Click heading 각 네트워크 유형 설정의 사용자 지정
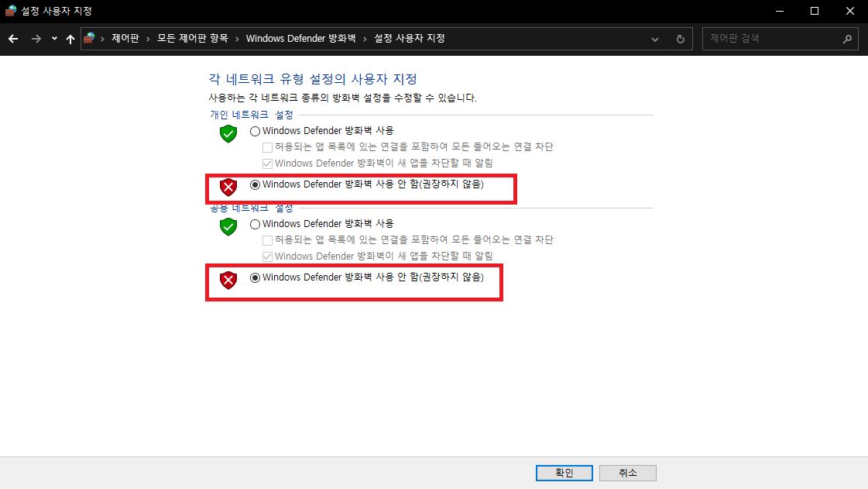The width and height of the screenshot is (868, 489). [313, 79]
